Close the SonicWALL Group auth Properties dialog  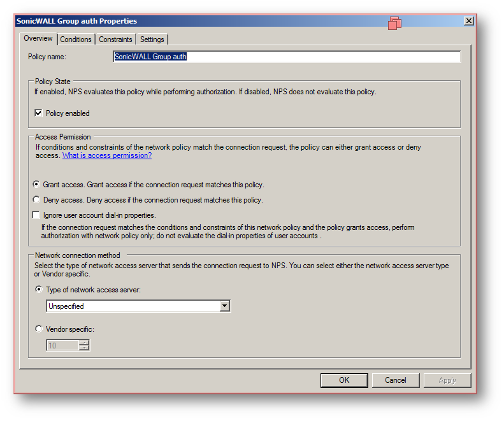(469, 21)
